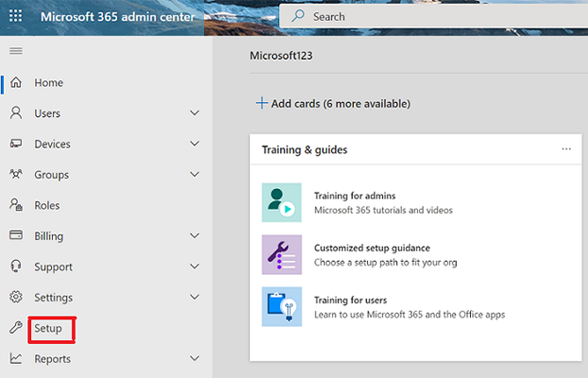Screen dimensions: 588x378
Task: Expand the Settings menu chevron
Action: tap(194, 298)
